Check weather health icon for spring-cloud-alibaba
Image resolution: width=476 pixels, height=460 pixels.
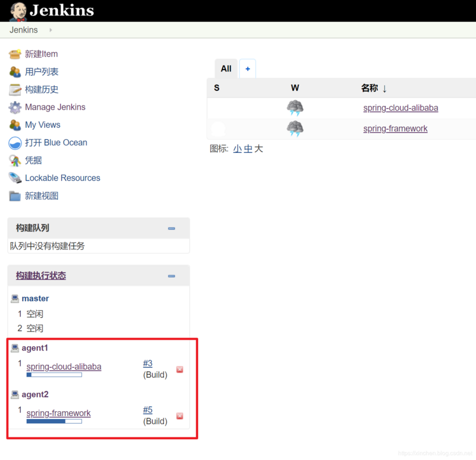click(295, 108)
